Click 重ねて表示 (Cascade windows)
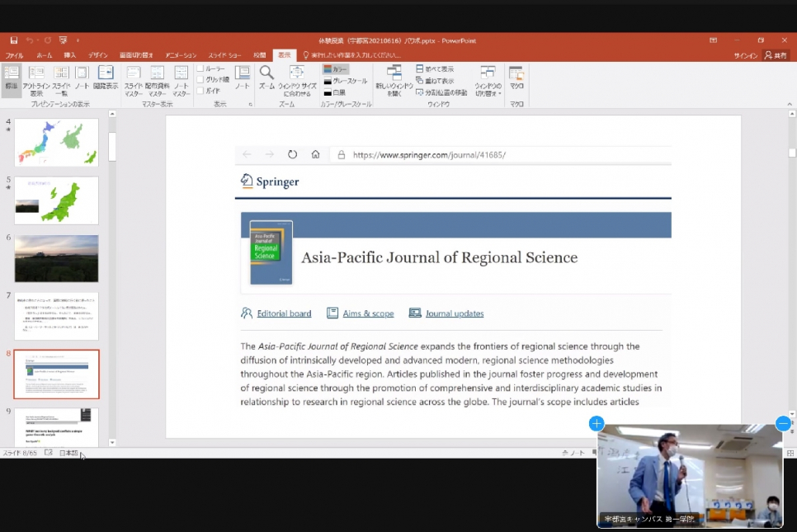797x532 pixels. click(x=435, y=81)
